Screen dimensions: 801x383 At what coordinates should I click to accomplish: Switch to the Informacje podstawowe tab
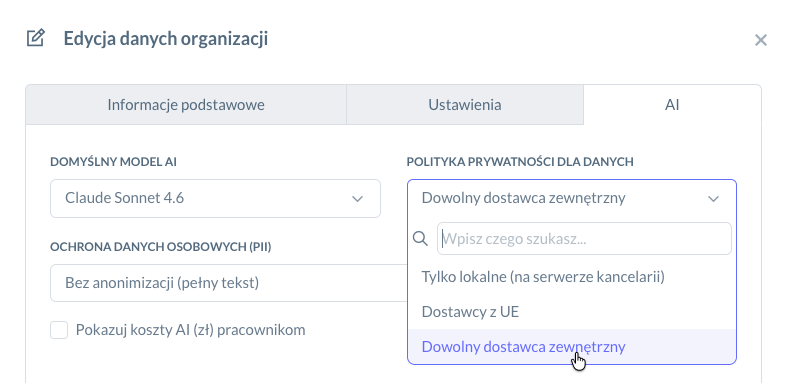(186, 105)
